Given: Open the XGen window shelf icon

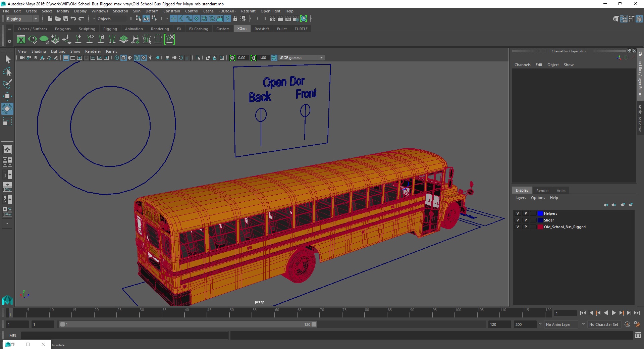Looking at the screenshot, I should tap(21, 40).
